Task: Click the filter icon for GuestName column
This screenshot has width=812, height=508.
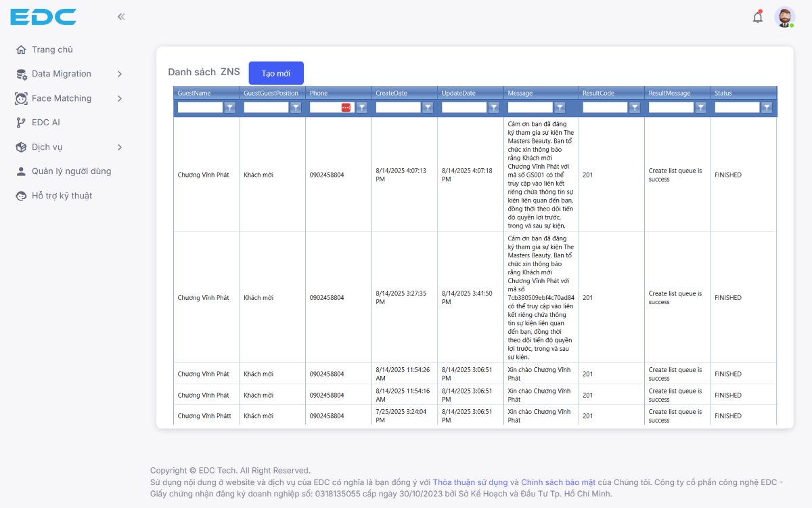Action: coord(229,107)
